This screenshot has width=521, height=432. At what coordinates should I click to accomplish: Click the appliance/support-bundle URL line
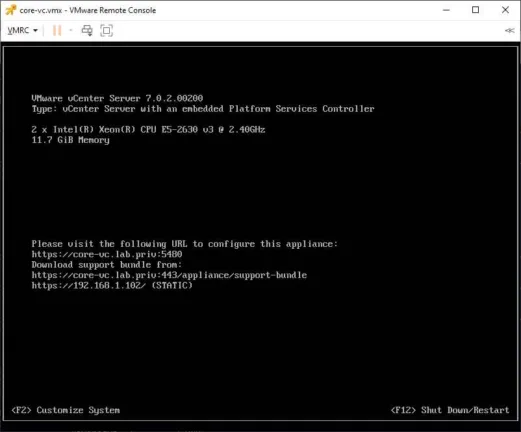[169, 275]
